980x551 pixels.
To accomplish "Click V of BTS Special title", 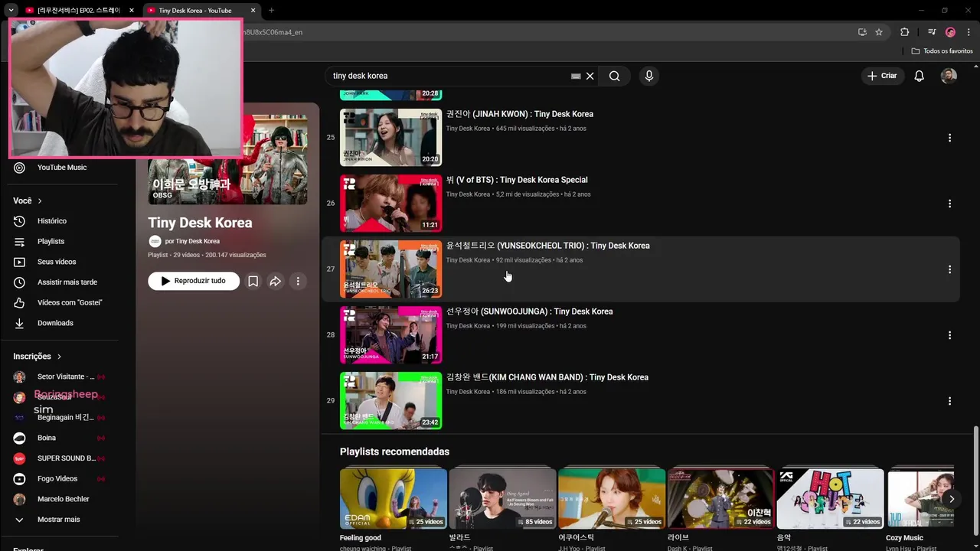I will pos(517,180).
